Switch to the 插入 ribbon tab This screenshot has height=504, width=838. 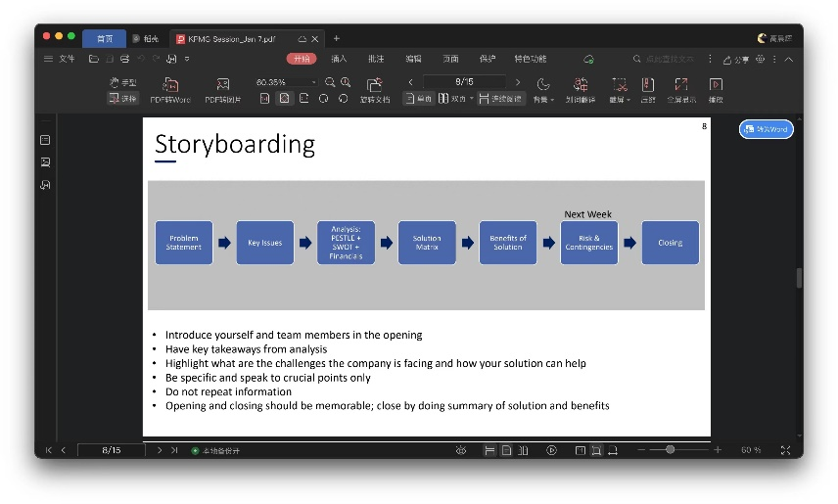[339, 60]
